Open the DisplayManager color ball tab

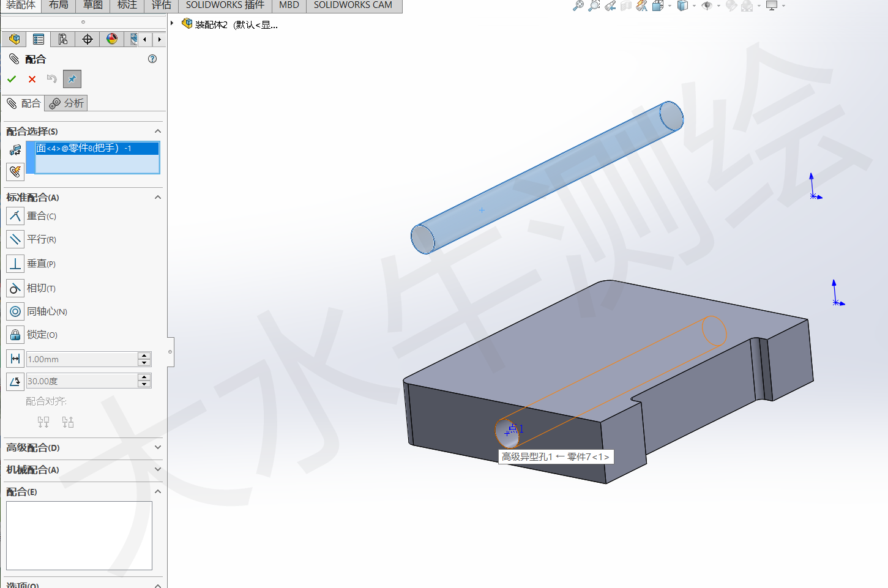(112, 39)
